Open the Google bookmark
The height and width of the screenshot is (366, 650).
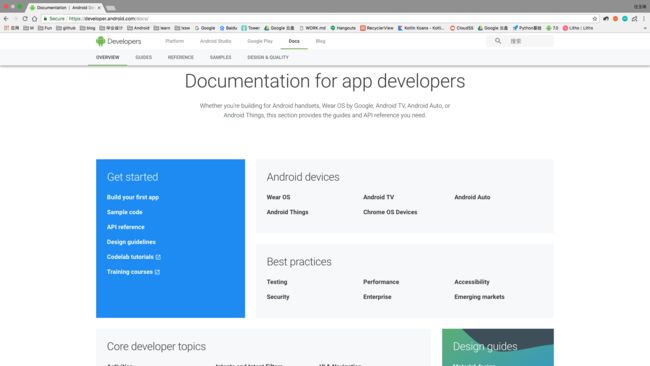(x=205, y=28)
